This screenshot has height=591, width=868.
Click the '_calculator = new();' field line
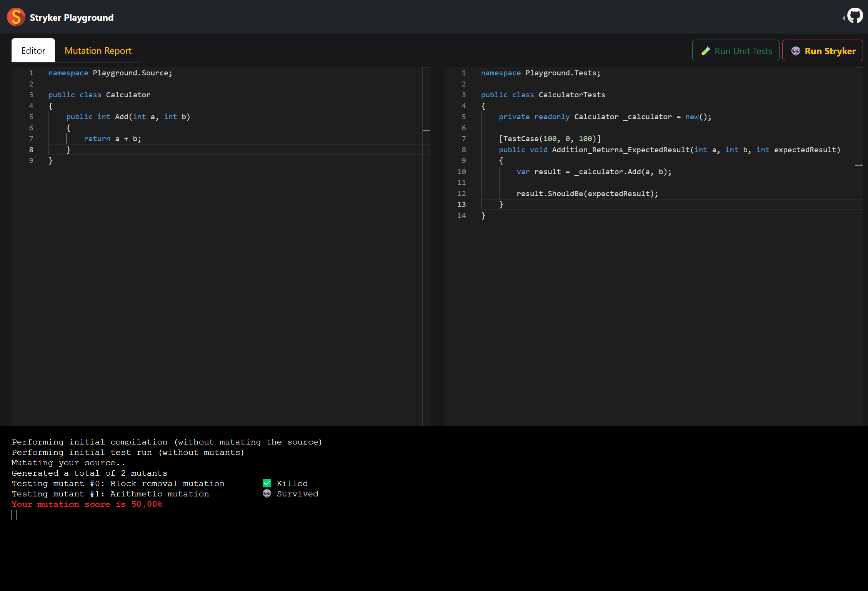tap(605, 117)
